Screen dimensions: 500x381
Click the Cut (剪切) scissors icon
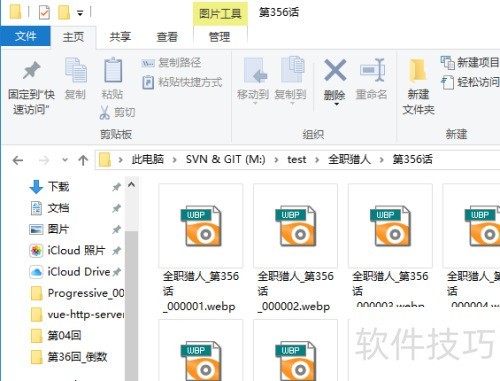[104, 112]
